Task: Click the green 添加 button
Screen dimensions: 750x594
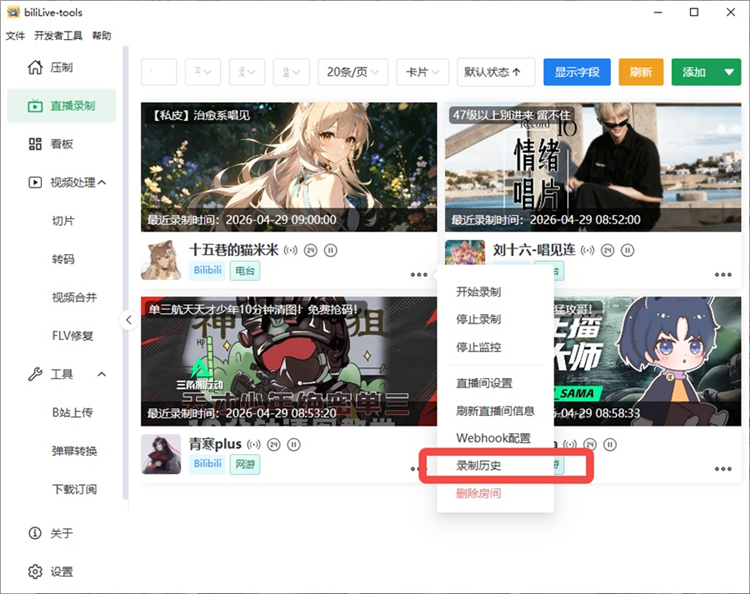Action: pyautogui.click(x=694, y=72)
